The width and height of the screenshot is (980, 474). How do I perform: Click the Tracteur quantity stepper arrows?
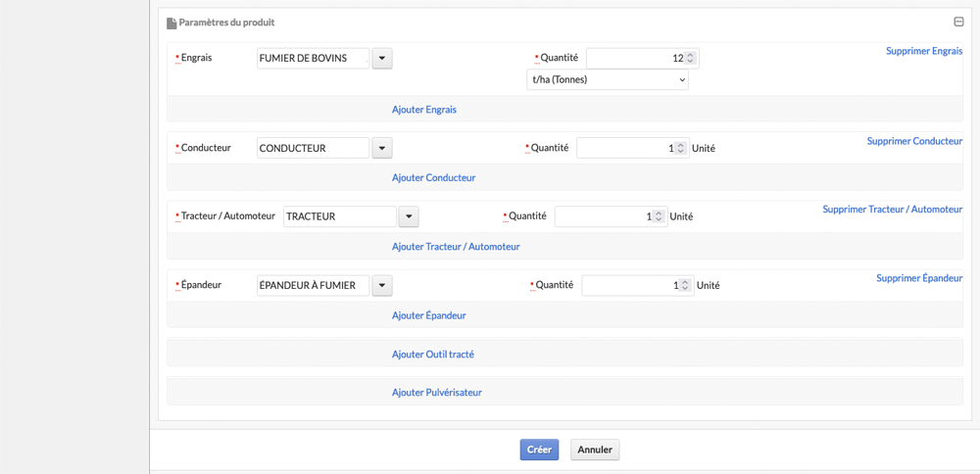(659, 216)
